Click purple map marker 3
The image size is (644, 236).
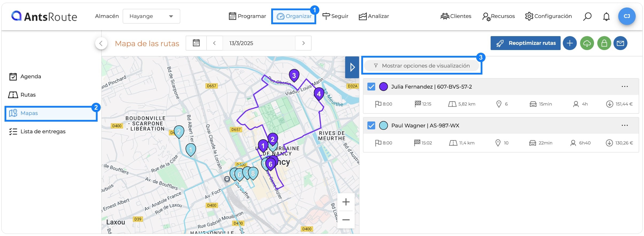pos(294,75)
